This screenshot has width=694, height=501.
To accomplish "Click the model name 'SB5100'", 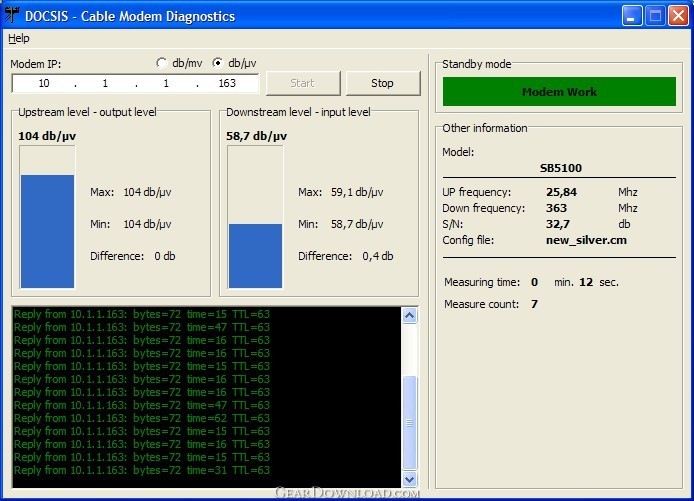I will [561, 168].
